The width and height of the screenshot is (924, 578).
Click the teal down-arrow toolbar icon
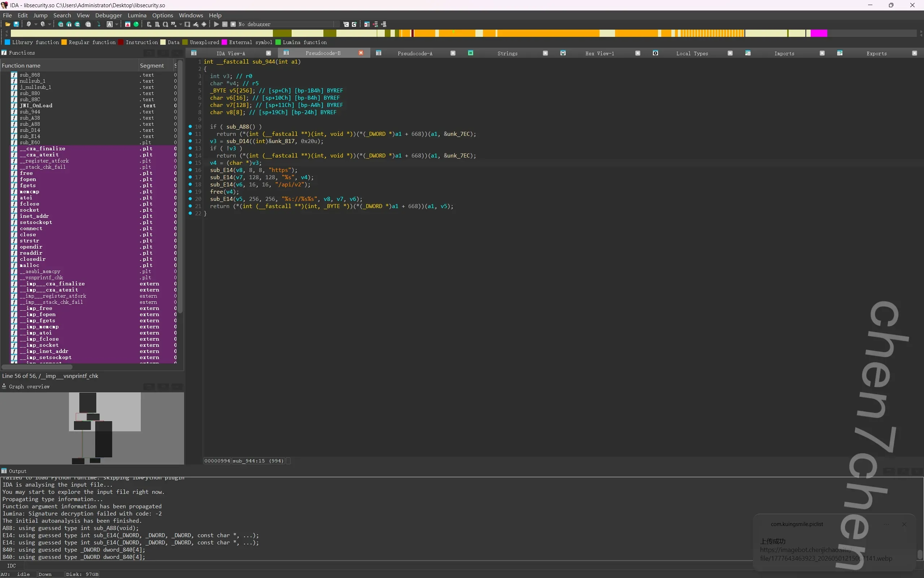pos(99,24)
